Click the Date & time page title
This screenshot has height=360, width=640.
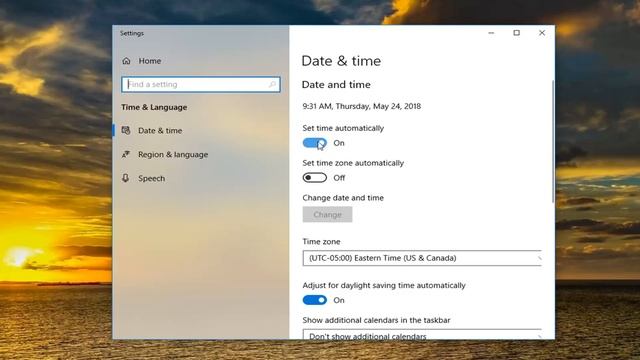341,61
